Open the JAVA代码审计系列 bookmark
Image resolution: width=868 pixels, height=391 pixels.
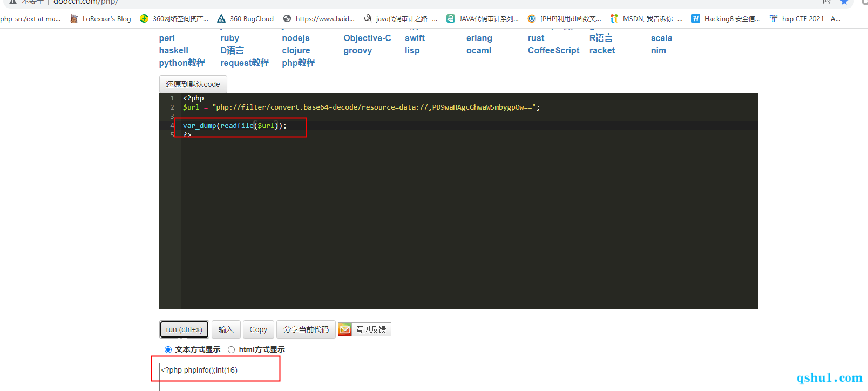pos(483,18)
